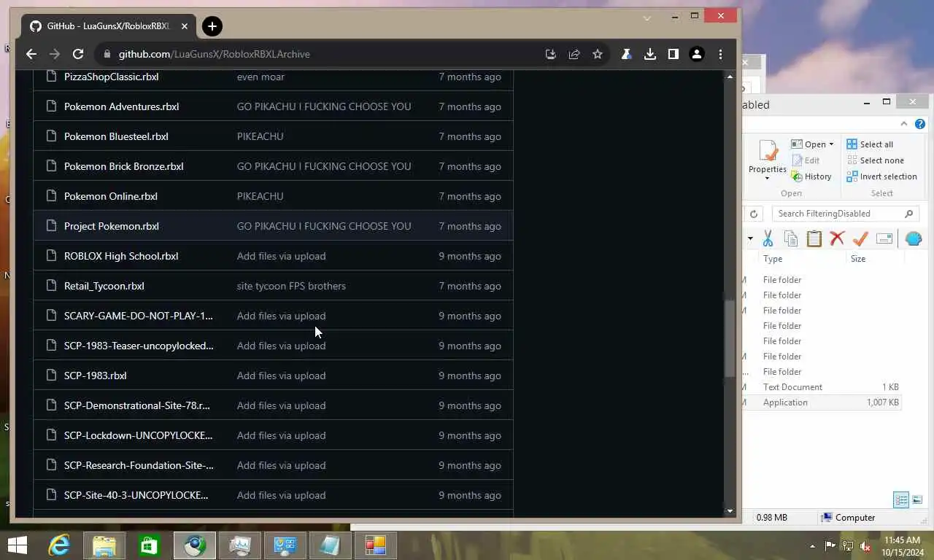
Task: Open the 'site tycoon FPS brothers' commit message
Action: (291, 286)
